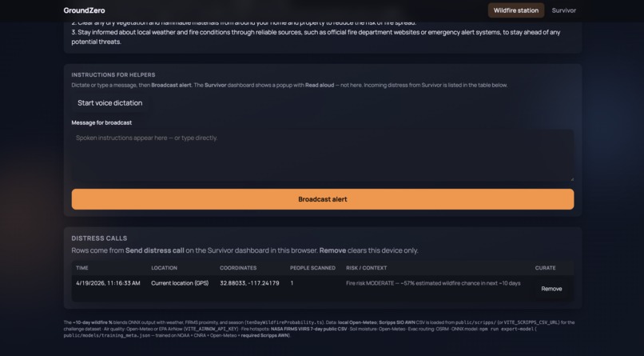The width and height of the screenshot is (644, 356).
Task: Select the distress call time 4/19/2026, 11:16:33 AM
Action: [x=108, y=283]
